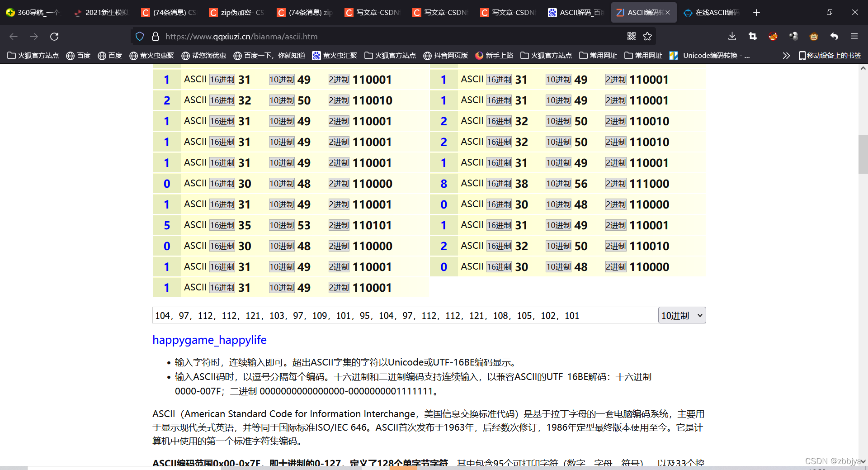Open the first 常用网址 bookmark folder

[x=599, y=55]
